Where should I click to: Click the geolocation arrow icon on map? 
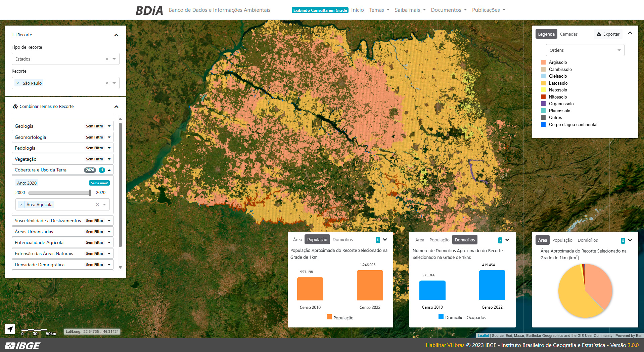pyautogui.click(x=10, y=329)
